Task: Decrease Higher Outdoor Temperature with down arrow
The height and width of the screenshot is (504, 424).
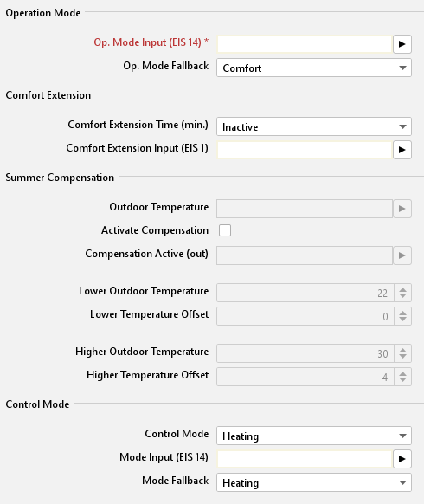Action: pyautogui.click(x=403, y=357)
